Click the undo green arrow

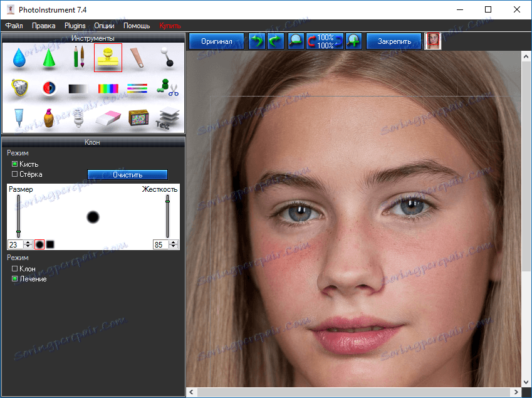[x=256, y=41]
